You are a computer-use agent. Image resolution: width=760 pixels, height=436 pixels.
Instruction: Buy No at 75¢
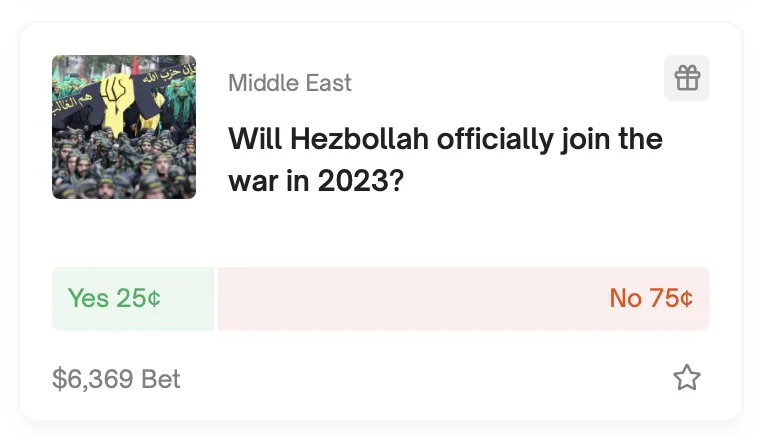464,298
